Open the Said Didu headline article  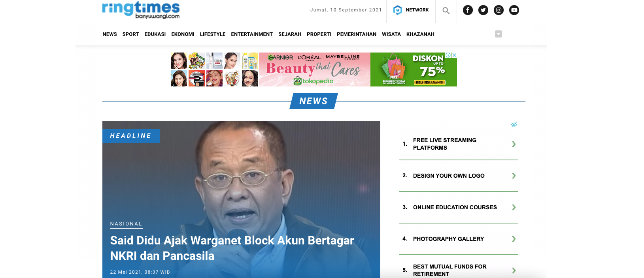point(232,248)
